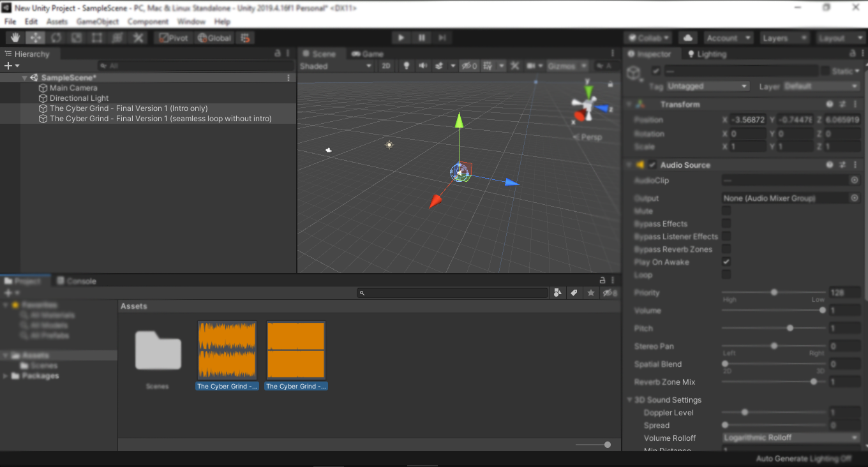Open Scene view component tools settings
This screenshot has height=467, width=868.
(514, 66)
